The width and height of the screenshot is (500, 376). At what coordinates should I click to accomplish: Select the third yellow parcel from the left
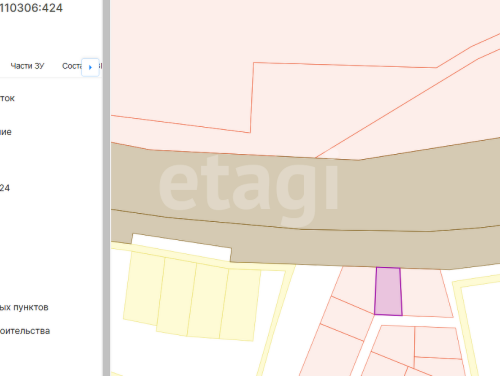coord(207,301)
